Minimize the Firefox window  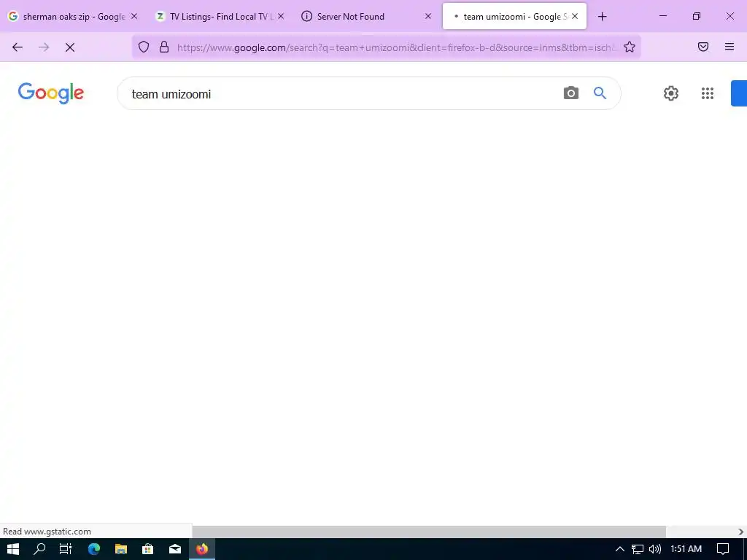tap(662, 16)
